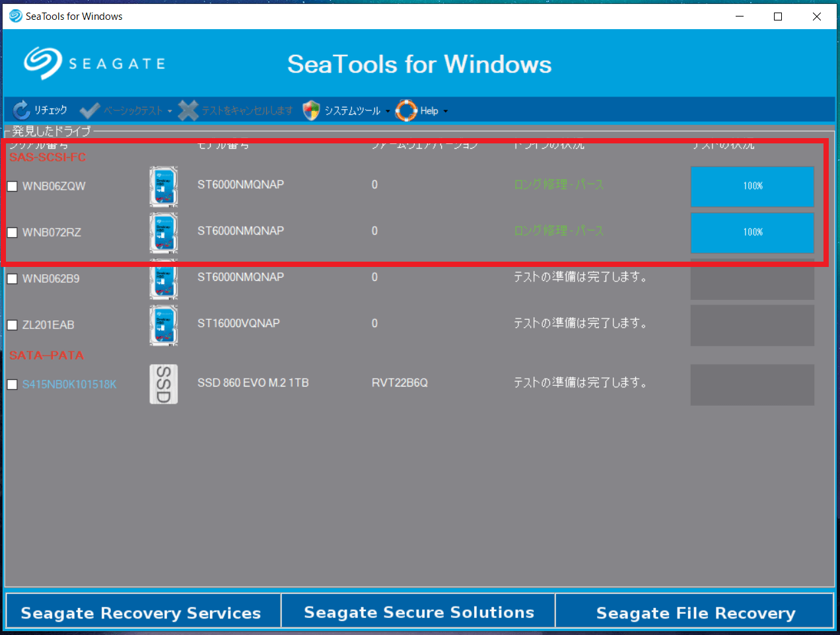Launch Seagate File Recovery
840x635 pixels.
coord(695,611)
